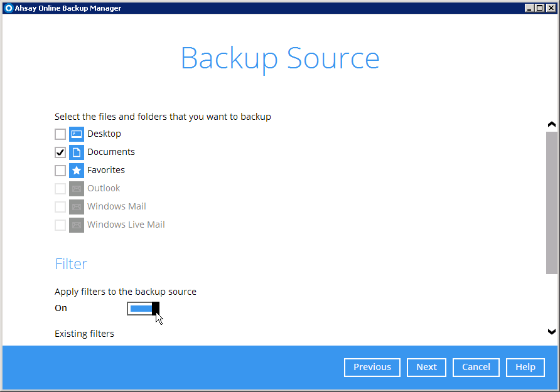Open Help
The width and height of the screenshot is (560, 392).
click(x=525, y=367)
